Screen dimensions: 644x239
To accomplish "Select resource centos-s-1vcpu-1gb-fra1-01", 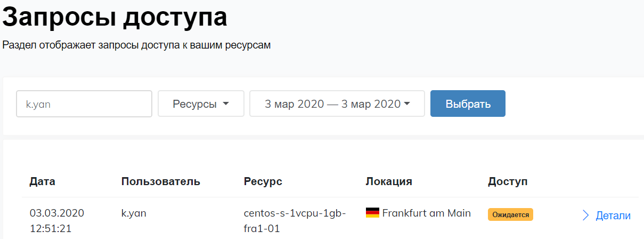I will click(x=295, y=221).
